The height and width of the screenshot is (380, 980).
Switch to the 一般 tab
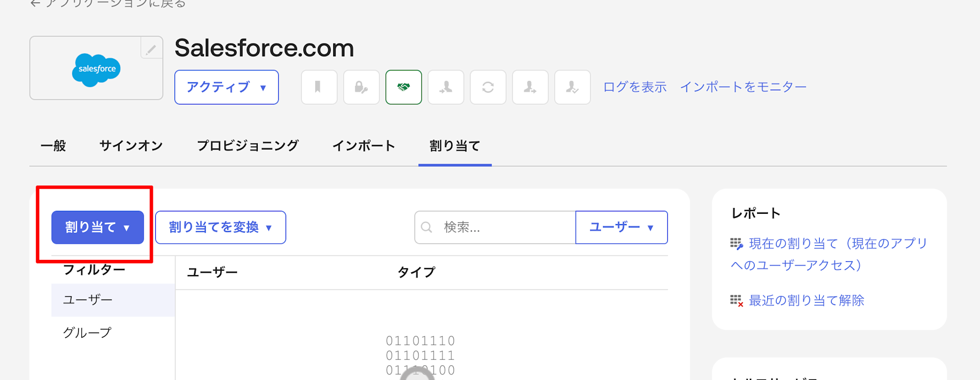53,146
